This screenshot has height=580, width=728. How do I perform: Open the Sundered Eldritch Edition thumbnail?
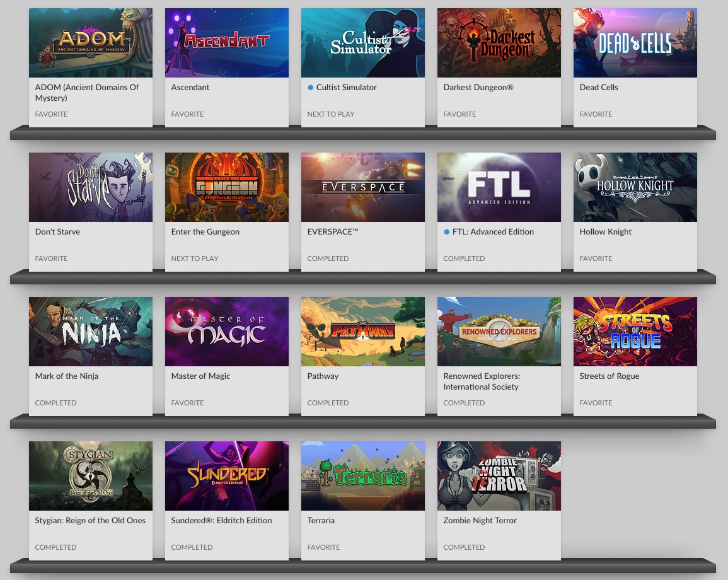(226, 476)
